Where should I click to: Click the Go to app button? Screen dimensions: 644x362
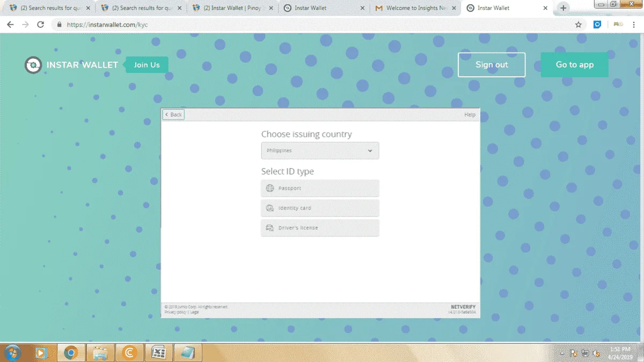point(575,65)
